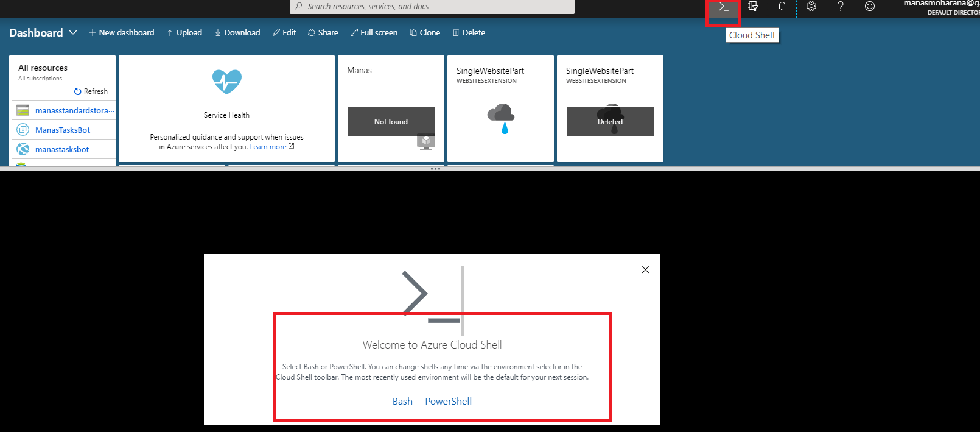Click globe icon beside manastasksbot
The width and height of the screenshot is (980, 432).
23,149
